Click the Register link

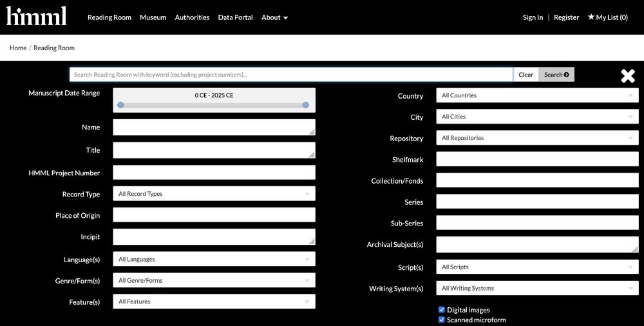[566, 17]
